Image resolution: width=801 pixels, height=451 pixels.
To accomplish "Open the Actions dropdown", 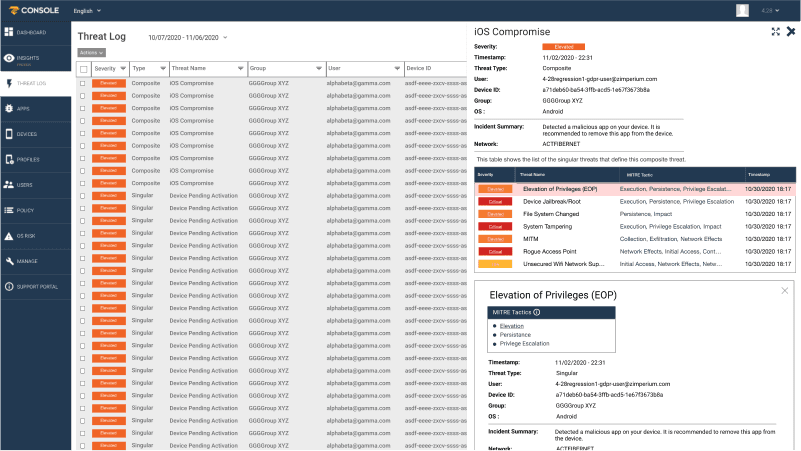I will tap(91, 52).
